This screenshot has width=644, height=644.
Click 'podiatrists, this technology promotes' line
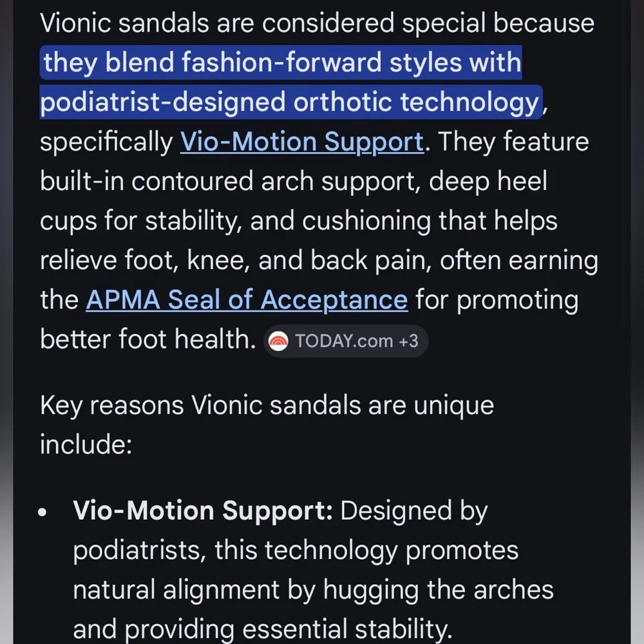point(296,551)
